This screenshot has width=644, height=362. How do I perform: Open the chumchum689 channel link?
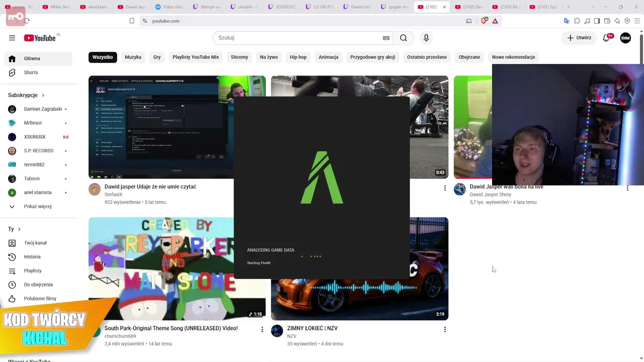[x=120, y=336]
